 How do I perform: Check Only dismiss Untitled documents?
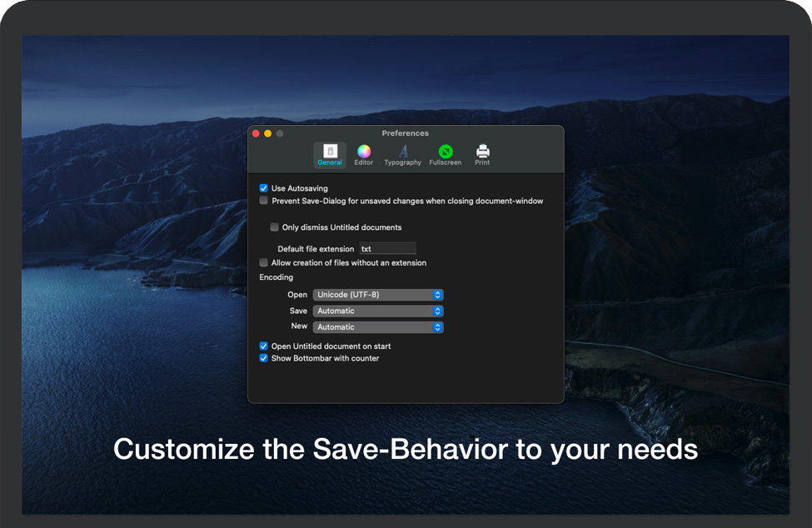point(275,227)
